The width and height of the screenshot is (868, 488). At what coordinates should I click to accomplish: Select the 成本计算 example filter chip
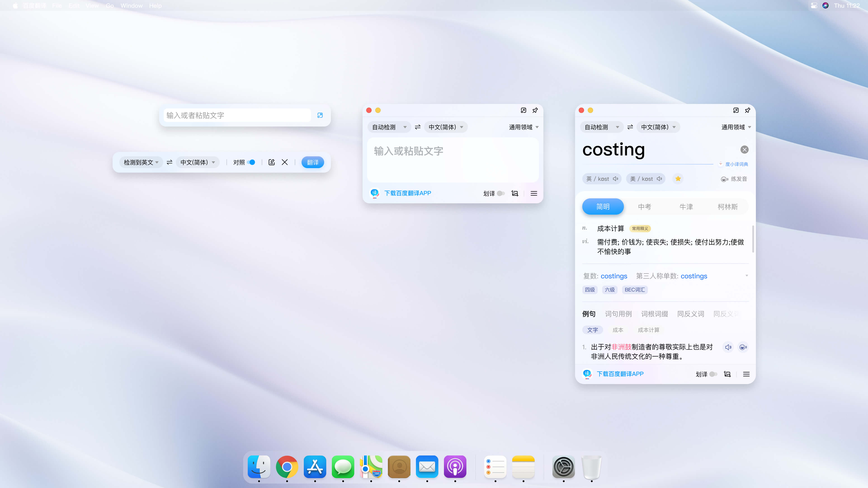click(x=648, y=330)
